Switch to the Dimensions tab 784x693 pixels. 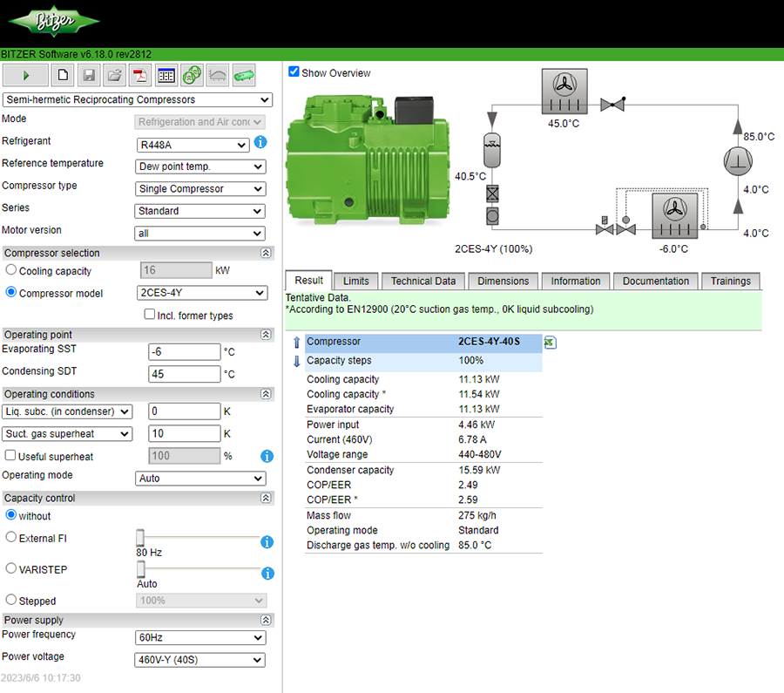click(503, 282)
